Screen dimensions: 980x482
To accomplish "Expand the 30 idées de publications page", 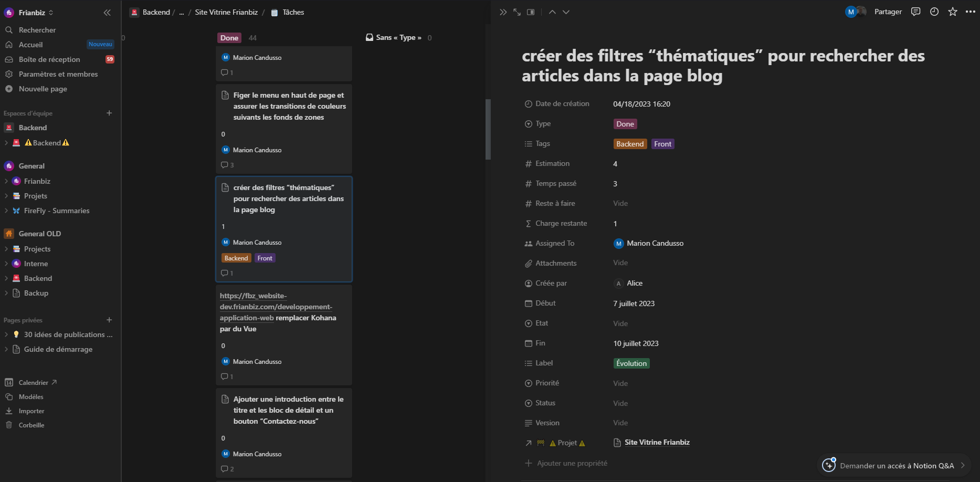I will [x=6, y=334].
